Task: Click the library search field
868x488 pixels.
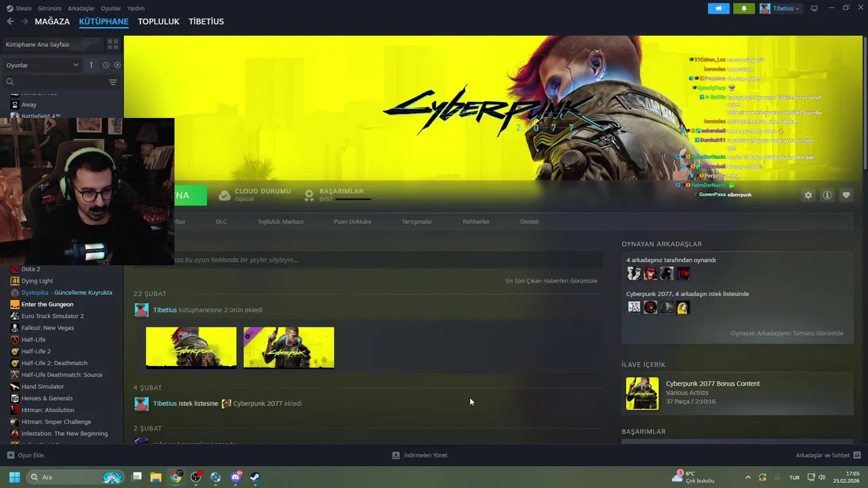Action: point(54,82)
